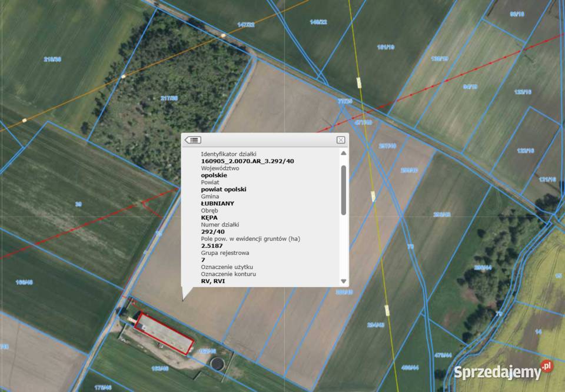Viewport: 565px width, 392px height.
Task: Click the round tank beside the farm building
Action: tap(218, 363)
